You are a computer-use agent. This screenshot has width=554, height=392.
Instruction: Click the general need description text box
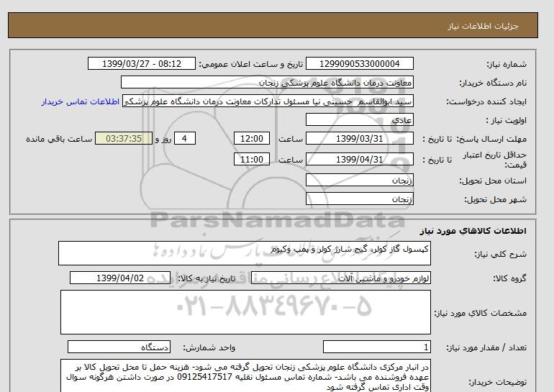coord(245,253)
